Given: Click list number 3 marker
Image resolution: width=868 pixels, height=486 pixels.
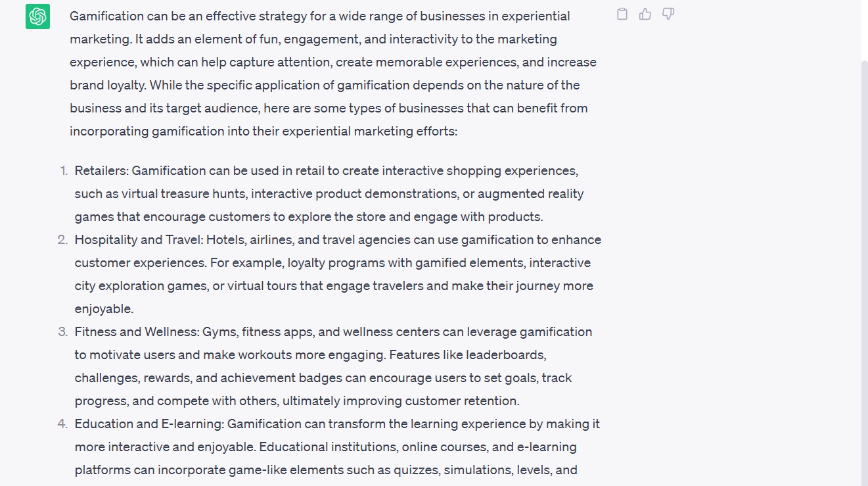Looking at the screenshot, I should [63, 332].
